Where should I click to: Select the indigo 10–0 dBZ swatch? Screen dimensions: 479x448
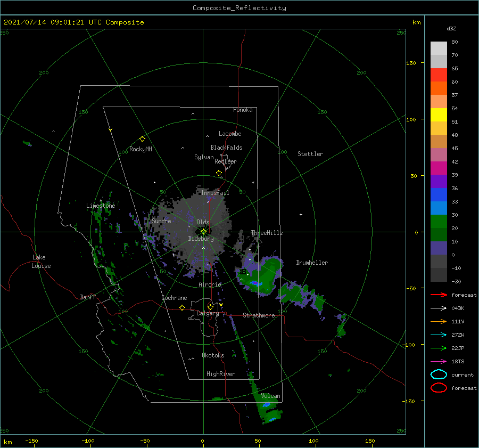pyautogui.click(x=439, y=248)
